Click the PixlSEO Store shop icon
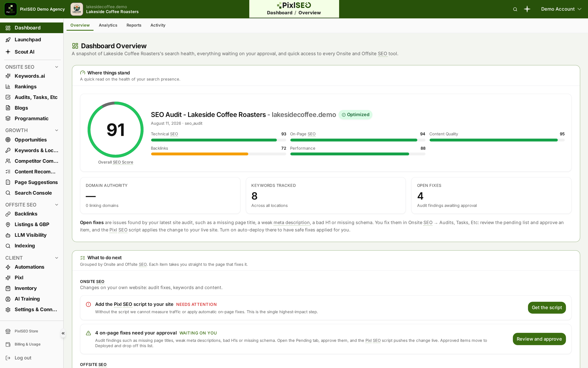Image resolution: width=588 pixels, height=368 pixels. [8, 331]
